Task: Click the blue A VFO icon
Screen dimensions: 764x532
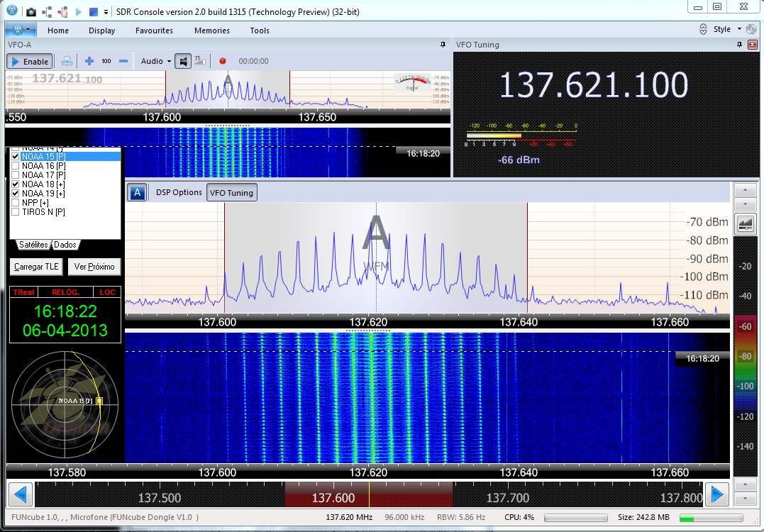Action: click(138, 193)
